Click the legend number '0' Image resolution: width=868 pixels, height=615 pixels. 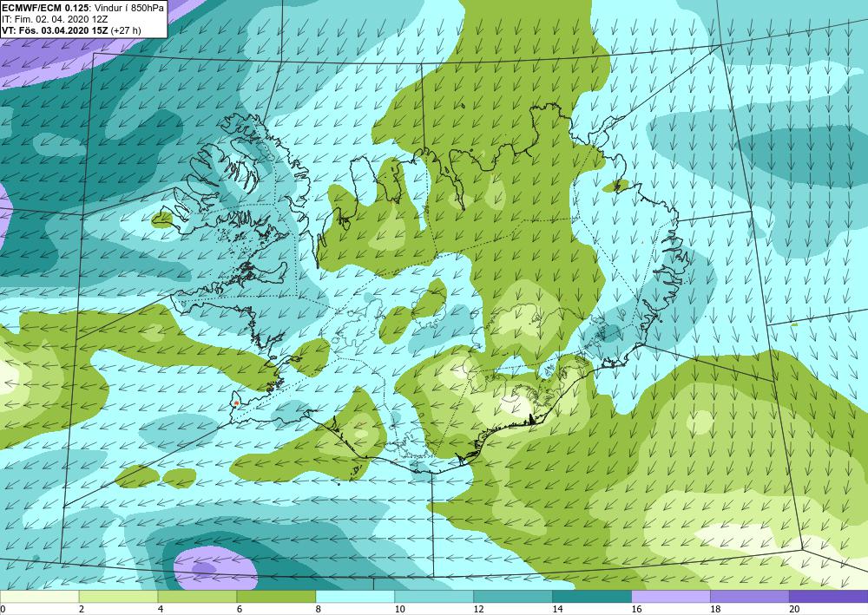click(3, 609)
